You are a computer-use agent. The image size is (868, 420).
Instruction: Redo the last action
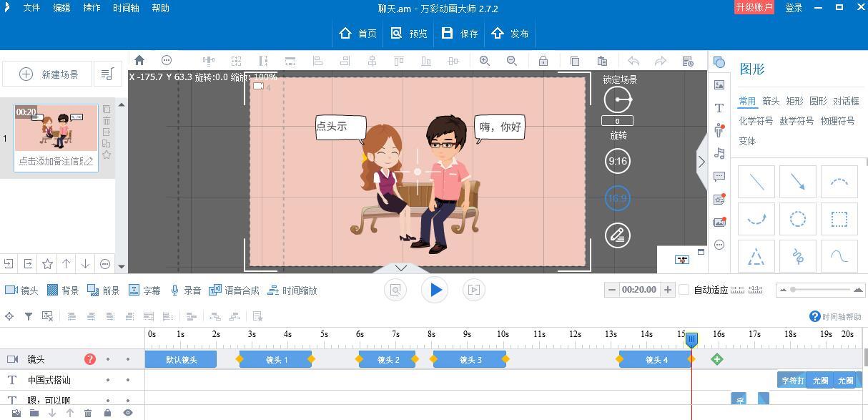pos(661,61)
